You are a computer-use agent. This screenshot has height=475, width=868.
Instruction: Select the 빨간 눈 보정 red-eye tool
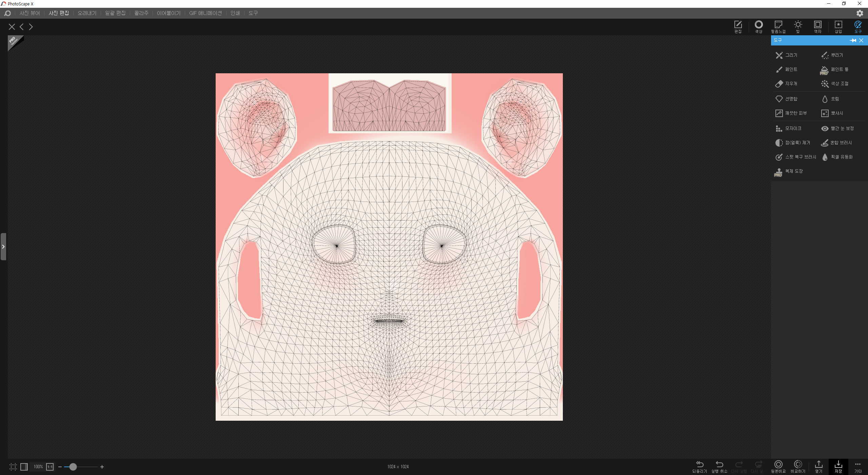click(837, 128)
